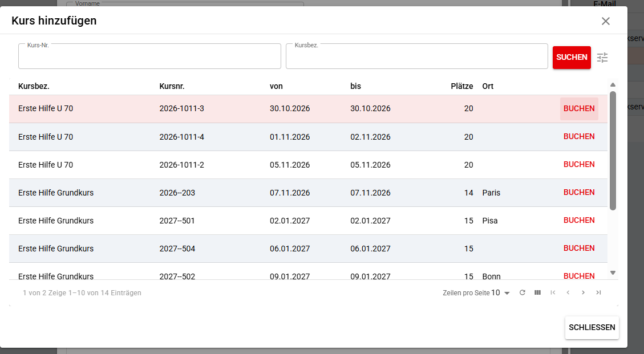Click the SUCHEN button
This screenshot has width=644, height=354.
[572, 58]
